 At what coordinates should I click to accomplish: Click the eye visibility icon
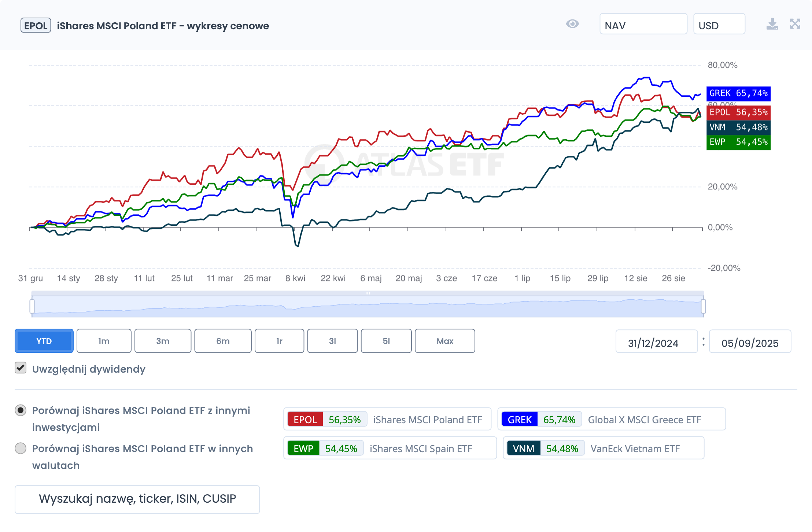click(x=572, y=24)
